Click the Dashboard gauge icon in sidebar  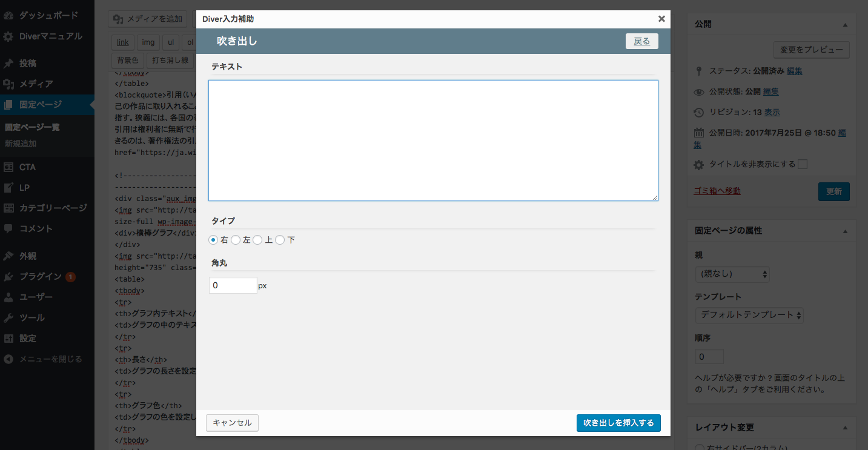pyautogui.click(x=8, y=15)
